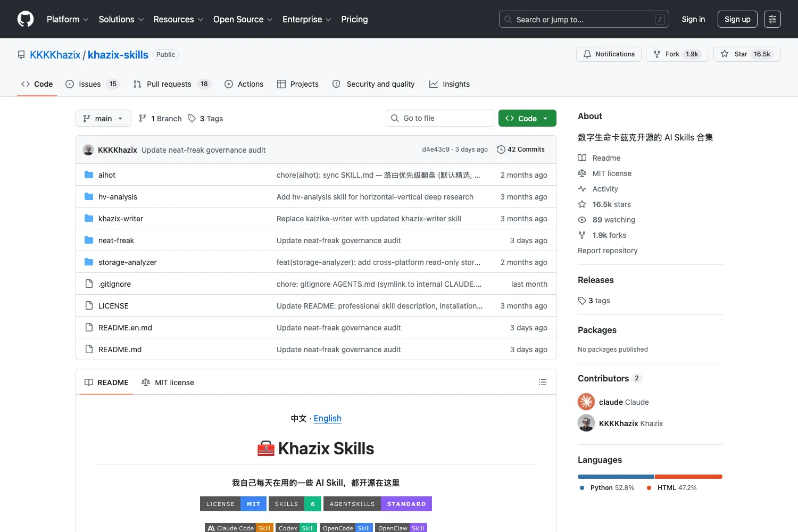Viewport: 798px width, 532px height.
Task: Expand the main branch selector
Action: pyautogui.click(x=103, y=118)
